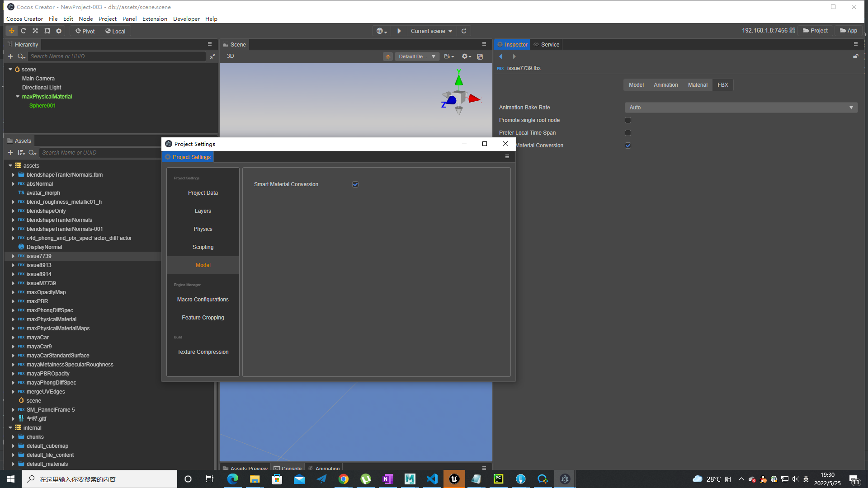Refresh the preview with reload icon

click(x=464, y=31)
